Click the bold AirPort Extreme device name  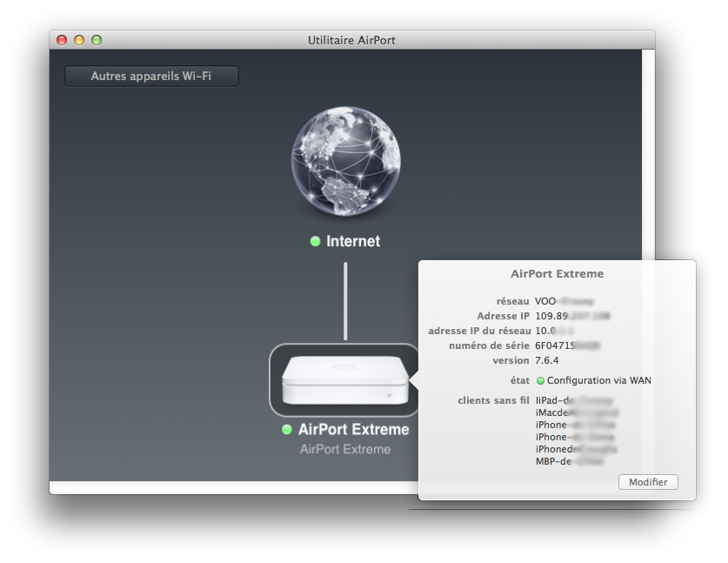353,430
